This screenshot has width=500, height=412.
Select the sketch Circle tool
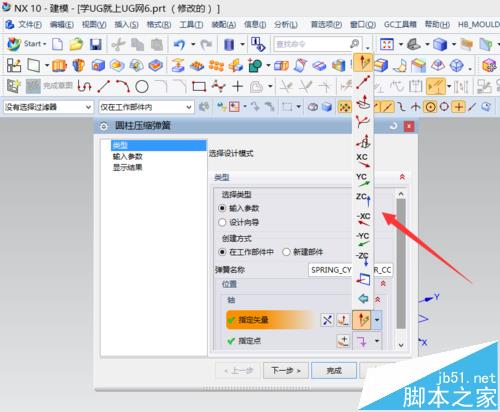tap(142, 87)
